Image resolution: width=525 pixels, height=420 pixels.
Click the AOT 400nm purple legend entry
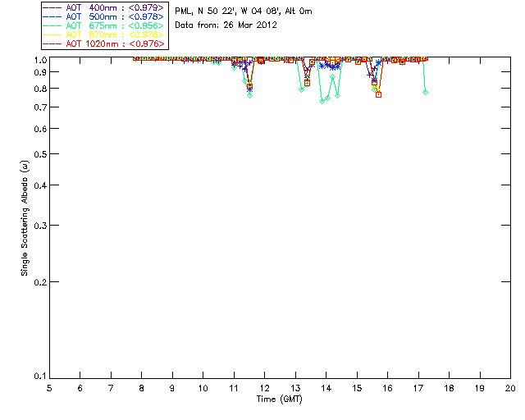point(105,7)
